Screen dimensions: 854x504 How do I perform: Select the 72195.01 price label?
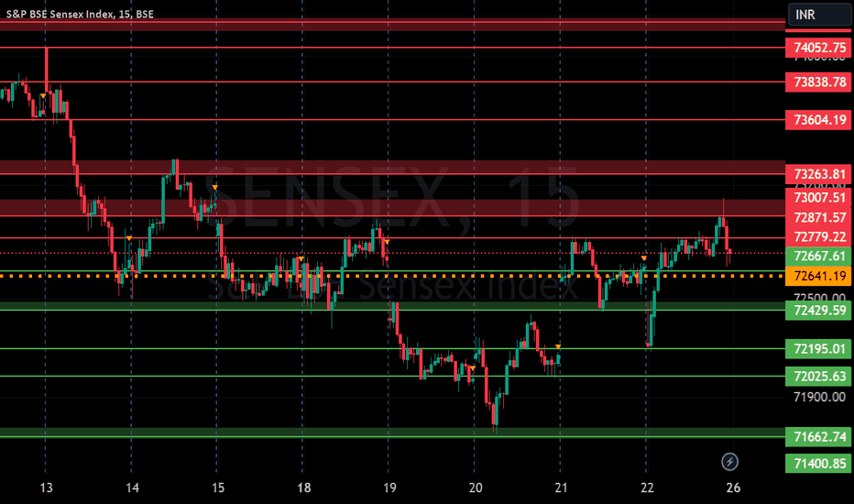[x=818, y=349]
